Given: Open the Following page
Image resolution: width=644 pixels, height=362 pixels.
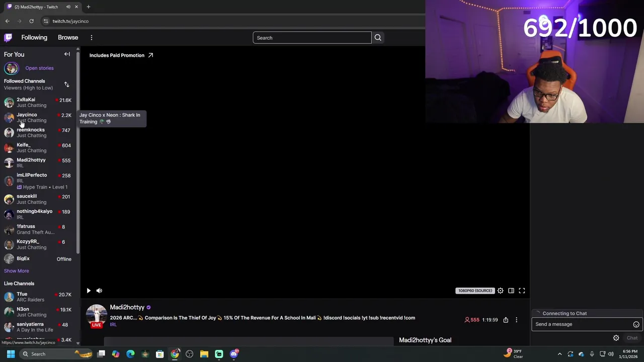Looking at the screenshot, I should point(34,38).
